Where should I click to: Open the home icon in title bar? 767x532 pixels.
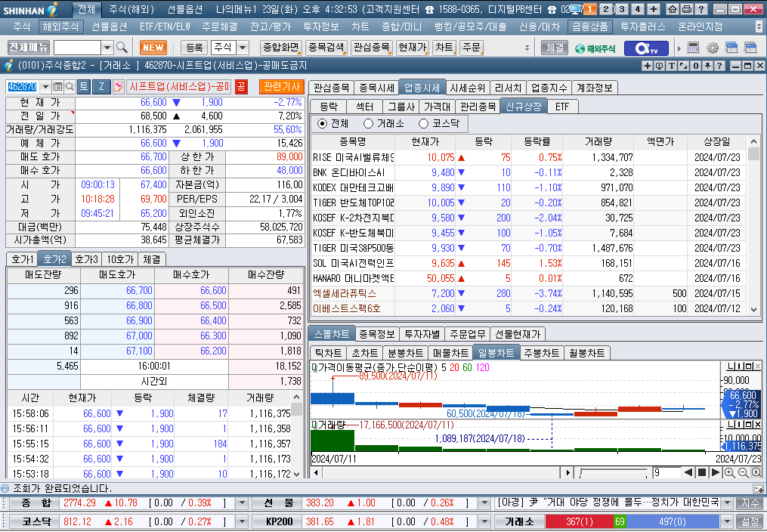point(673,9)
